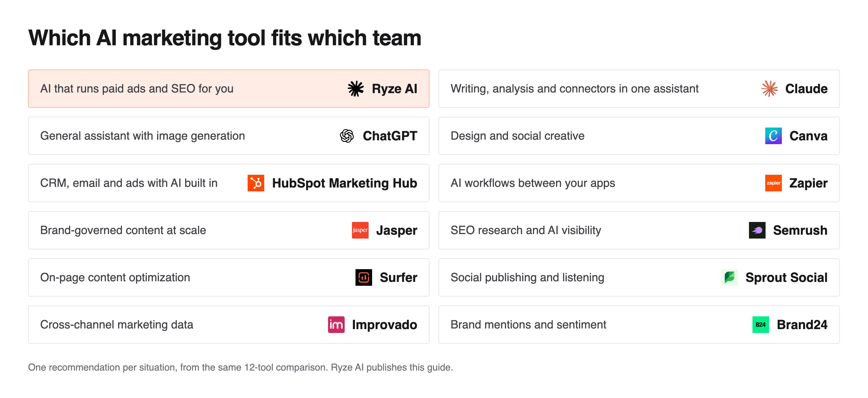Click the 'Improvado' tool name
Screen dimensions: 868x398
[385, 325]
